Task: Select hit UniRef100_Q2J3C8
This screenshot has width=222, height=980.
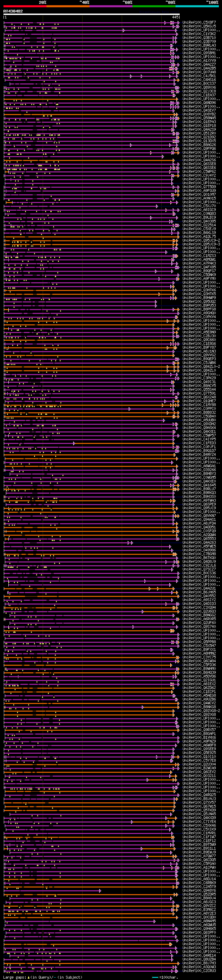Action: pyautogui.click(x=199, y=91)
